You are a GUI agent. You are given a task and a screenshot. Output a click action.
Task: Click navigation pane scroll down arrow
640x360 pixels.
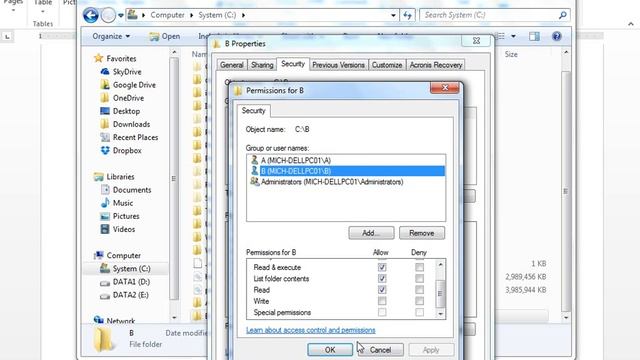click(174, 318)
